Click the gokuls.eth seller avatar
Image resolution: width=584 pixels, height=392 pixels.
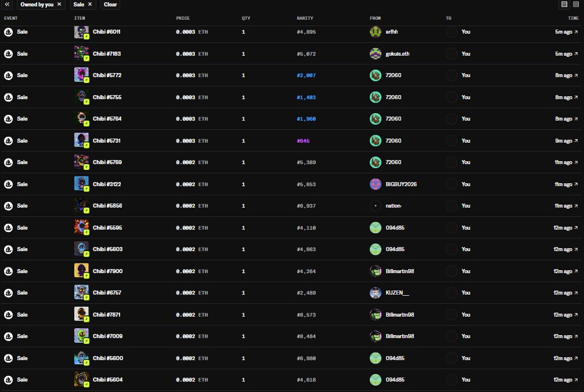click(x=376, y=54)
